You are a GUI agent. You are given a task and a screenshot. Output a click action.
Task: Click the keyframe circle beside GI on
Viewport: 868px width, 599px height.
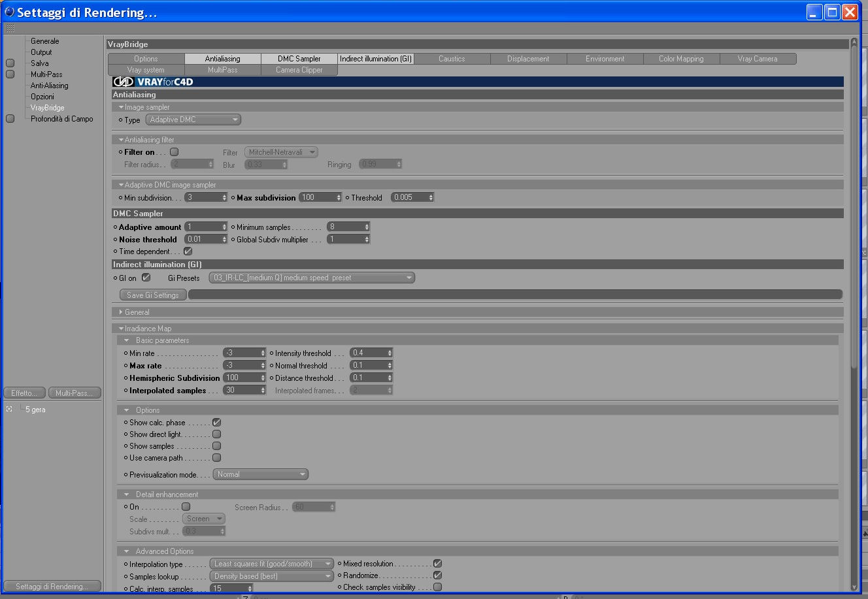pos(116,278)
